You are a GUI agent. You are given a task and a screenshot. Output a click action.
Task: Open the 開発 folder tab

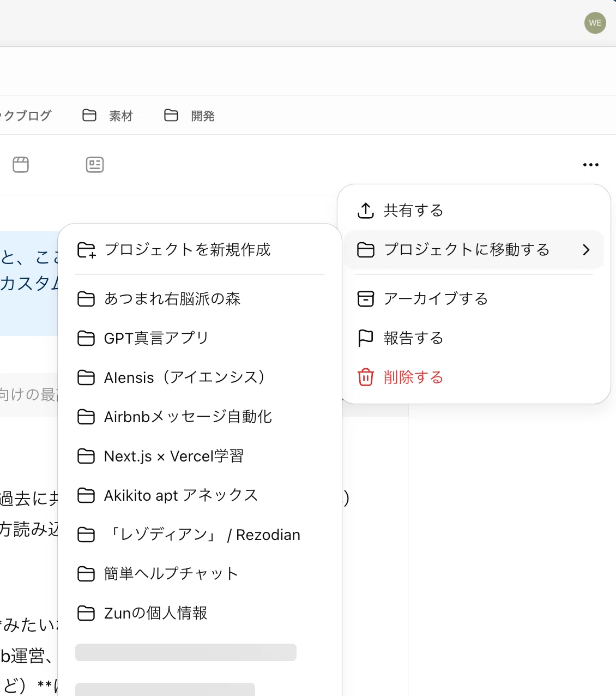point(189,116)
